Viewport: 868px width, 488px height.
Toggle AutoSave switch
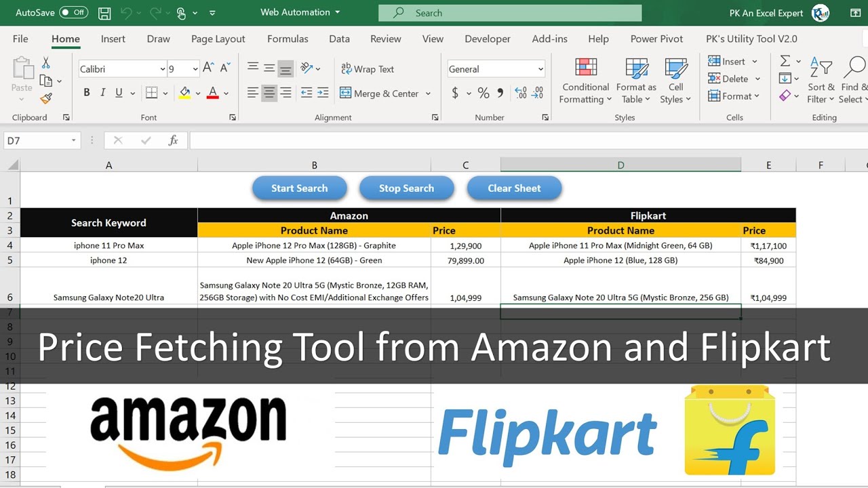pyautogui.click(x=73, y=12)
